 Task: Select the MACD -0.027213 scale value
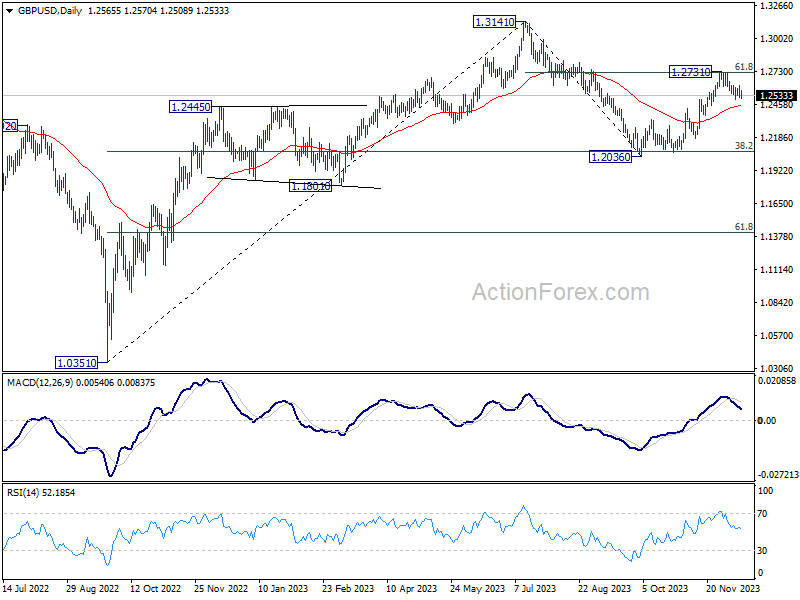(x=778, y=474)
